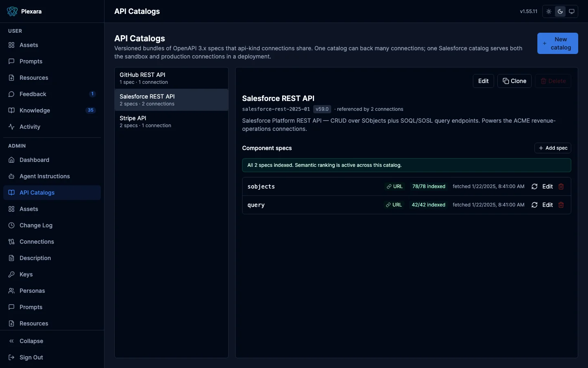Screen dimensions: 588x368
Task: Open Assets under Admin section
Action: [52, 209]
